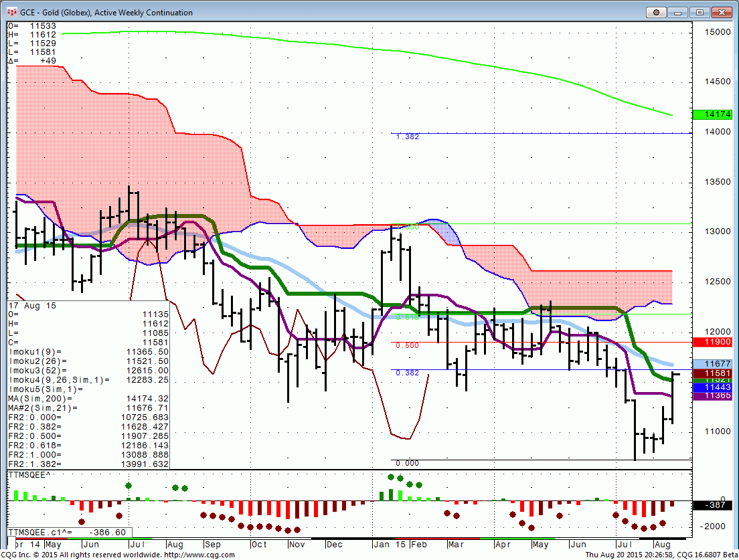Click the black -387 TTMSQEE value tag
739x560 pixels.
click(713, 505)
